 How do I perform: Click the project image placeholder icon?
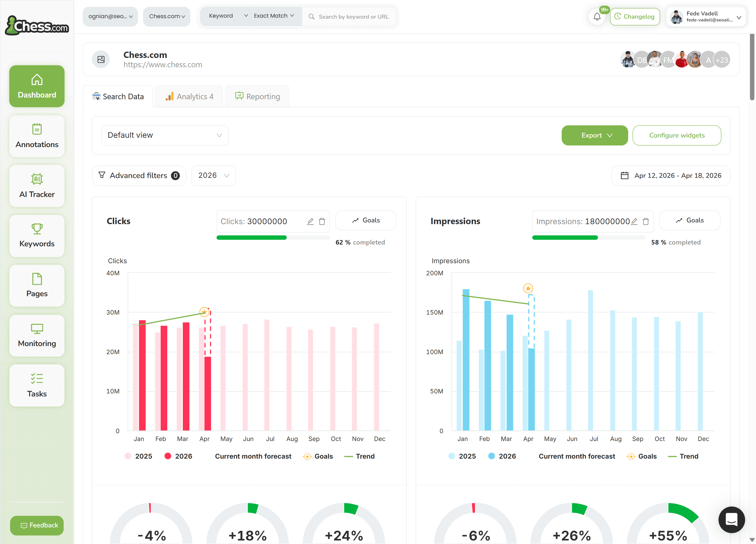point(101,59)
